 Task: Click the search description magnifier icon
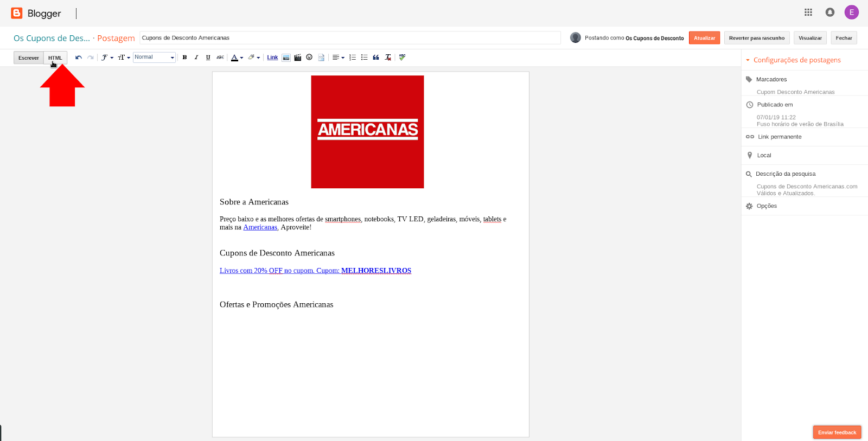(x=749, y=174)
